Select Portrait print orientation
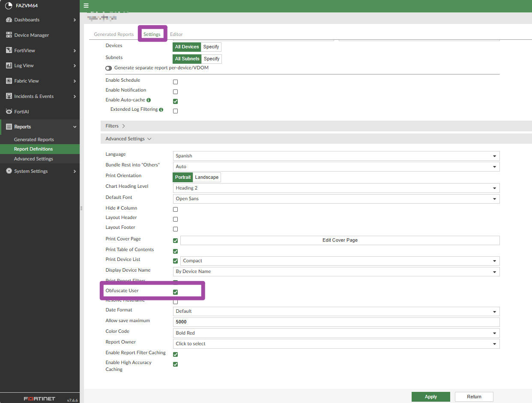This screenshot has height=403, width=532. [183, 177]
